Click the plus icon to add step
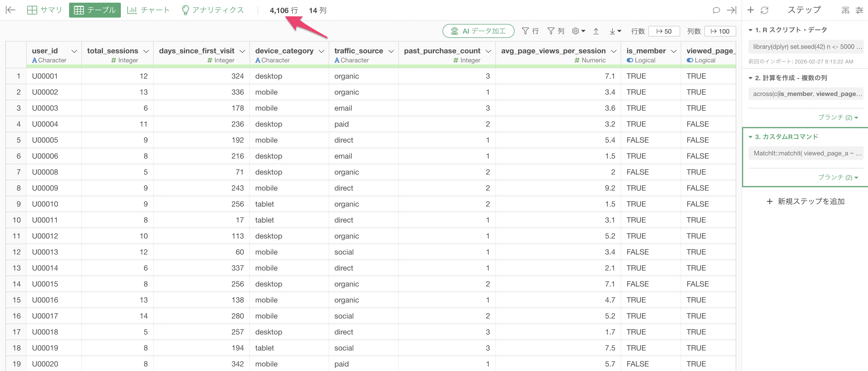The image size is (868, 371). click(x=750, y=10)
